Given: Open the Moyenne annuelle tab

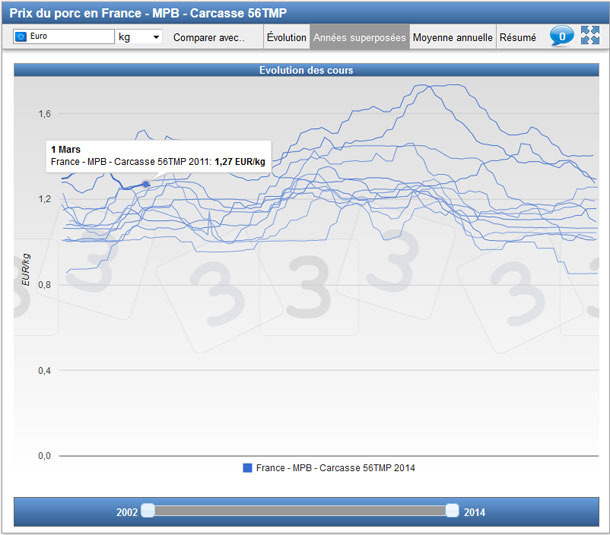Looking at the screenshot, I should pyautogui.click(x=453, y=37).
